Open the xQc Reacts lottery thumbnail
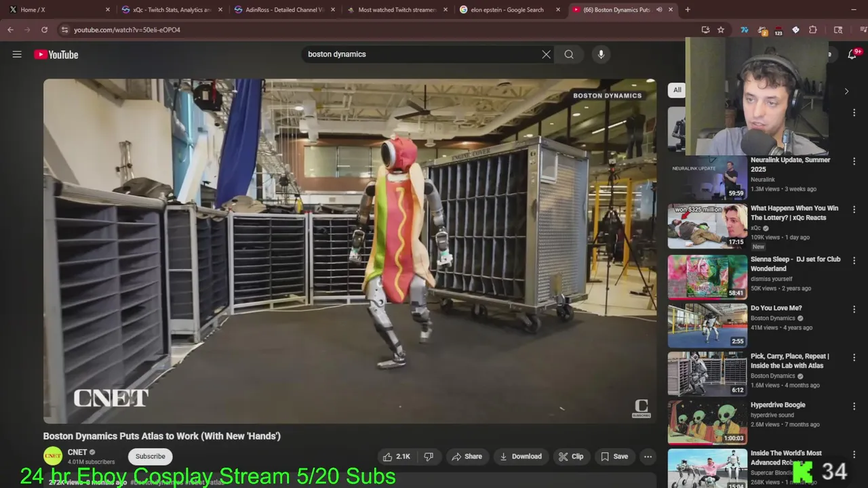868x488 pixels. pos(707,226)
